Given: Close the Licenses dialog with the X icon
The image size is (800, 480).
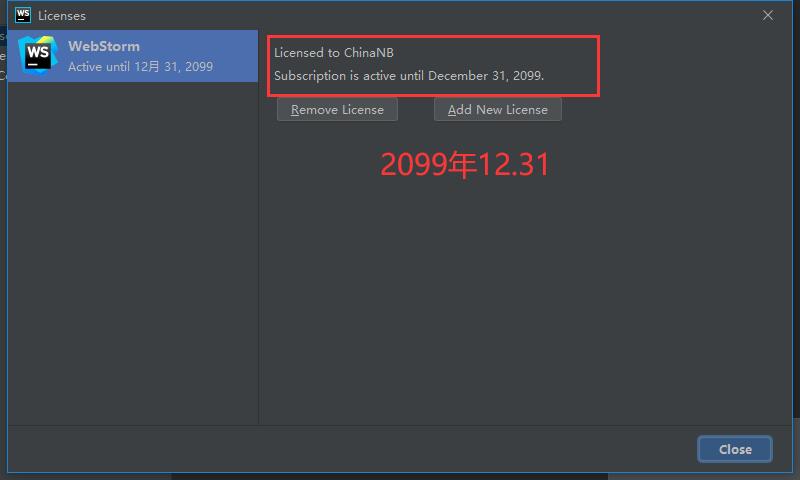Looking at the screenshot, I should click(767, 16).
